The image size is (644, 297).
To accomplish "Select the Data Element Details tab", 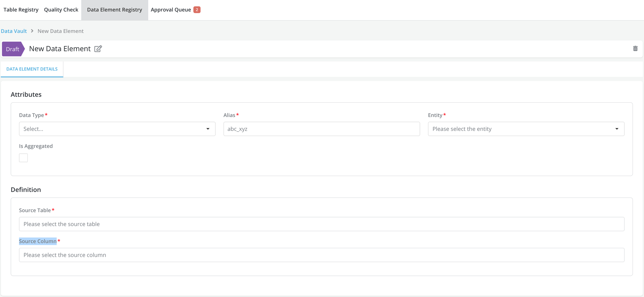I will click(32, 69).
